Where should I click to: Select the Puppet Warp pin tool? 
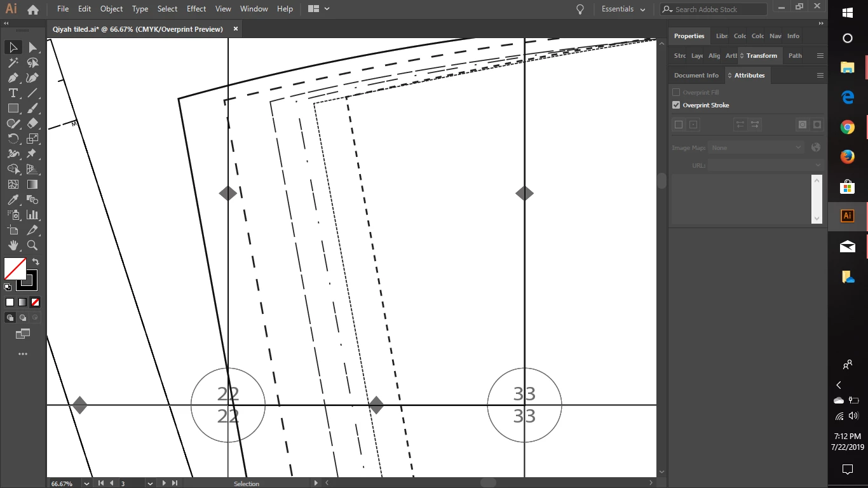[32, 154]
